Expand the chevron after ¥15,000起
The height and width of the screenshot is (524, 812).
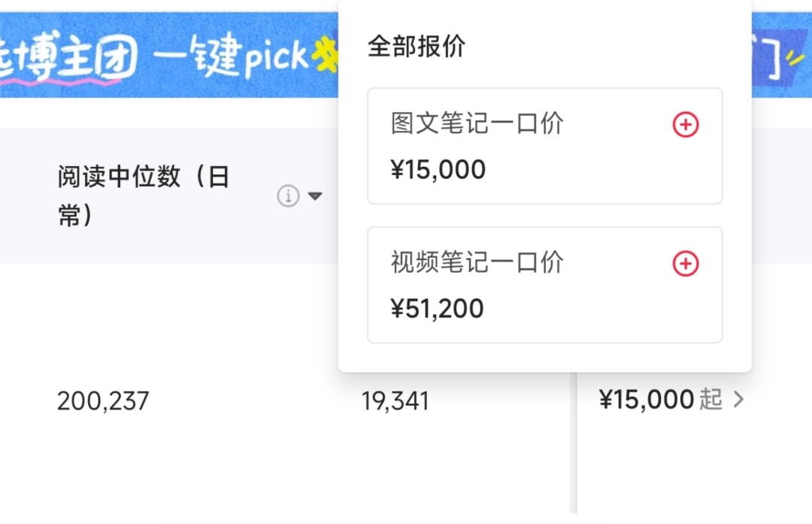click(739, 400)
